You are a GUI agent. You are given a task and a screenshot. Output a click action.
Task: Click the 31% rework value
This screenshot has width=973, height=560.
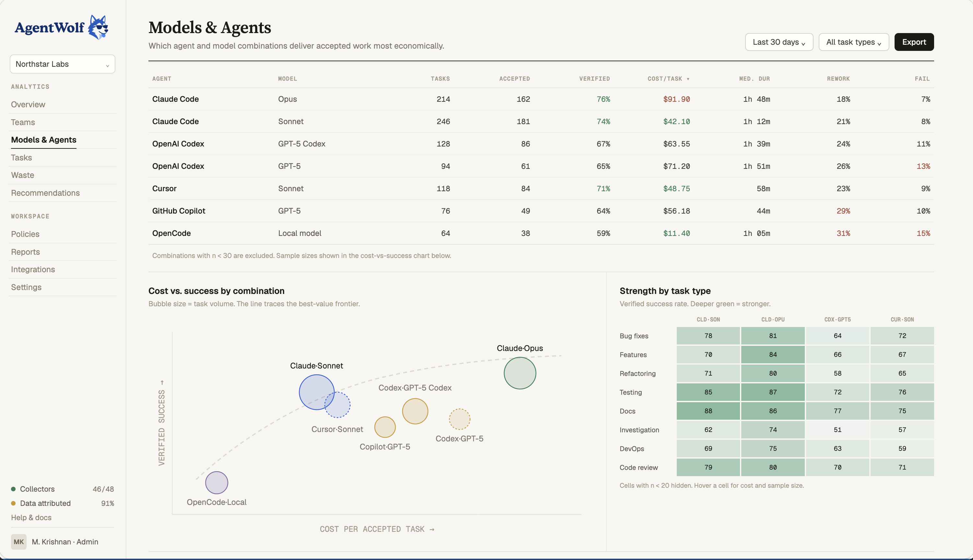[843, 233]
